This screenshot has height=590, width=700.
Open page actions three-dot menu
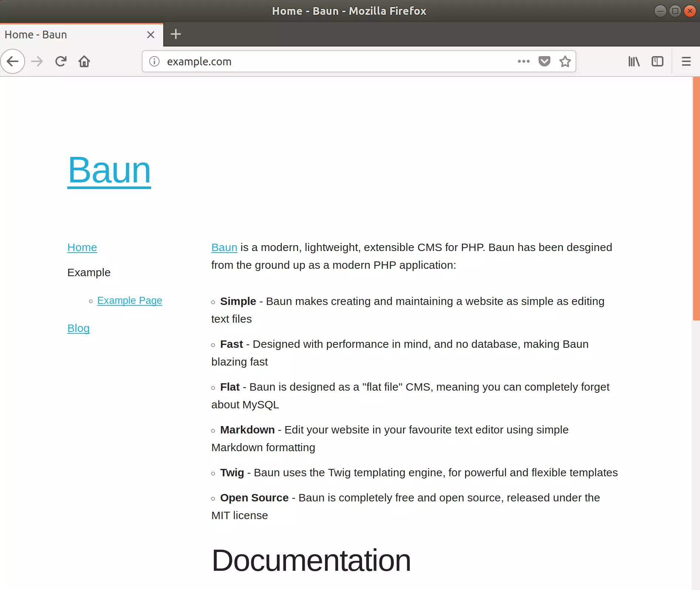coord(523,61)
